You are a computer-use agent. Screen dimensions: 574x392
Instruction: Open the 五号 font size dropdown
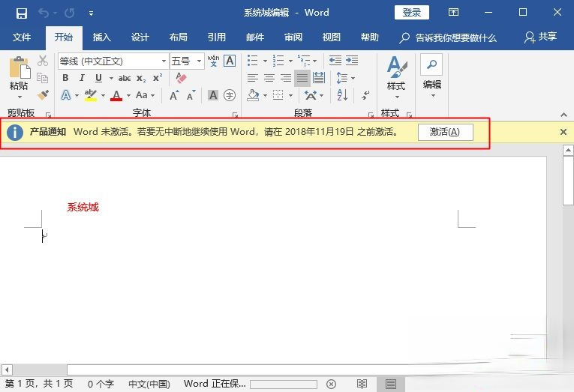click(199, 61)
